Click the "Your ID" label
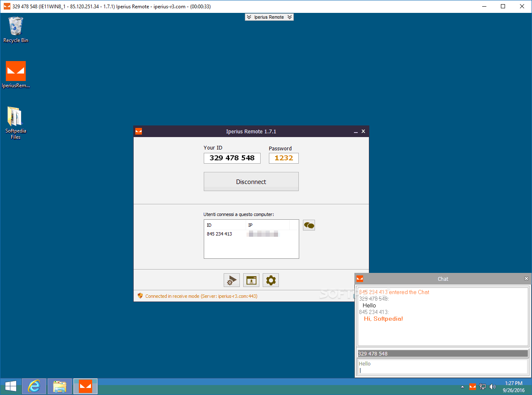The height and width of the screenshot is (395, 532). coord(213,147)
